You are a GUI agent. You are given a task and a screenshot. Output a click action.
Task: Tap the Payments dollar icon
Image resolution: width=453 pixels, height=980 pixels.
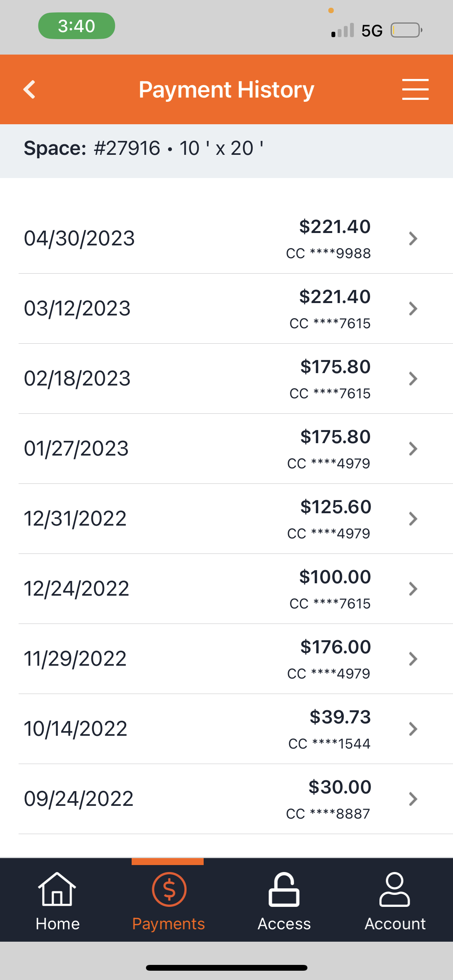169,889
